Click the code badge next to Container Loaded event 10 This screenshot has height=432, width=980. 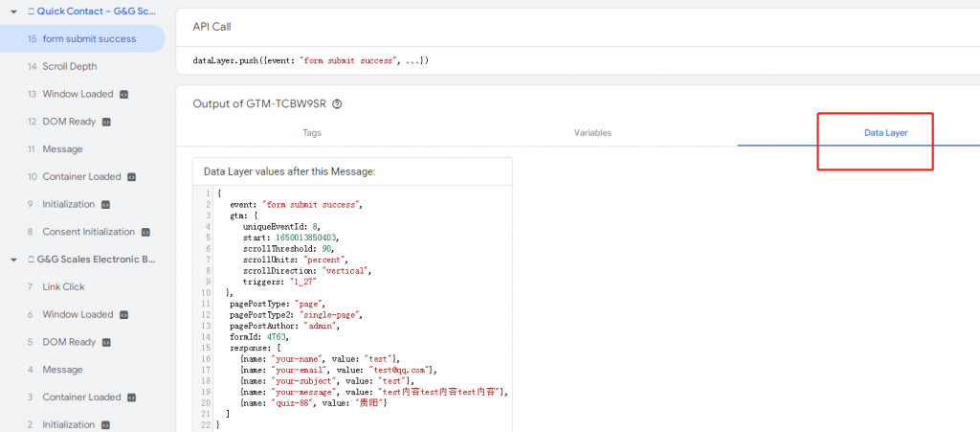(x=131, y=177)
